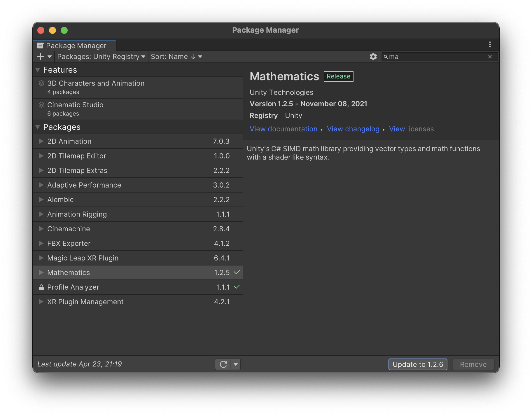
Task: Clear the search field with X
Action: pos(490,57)
